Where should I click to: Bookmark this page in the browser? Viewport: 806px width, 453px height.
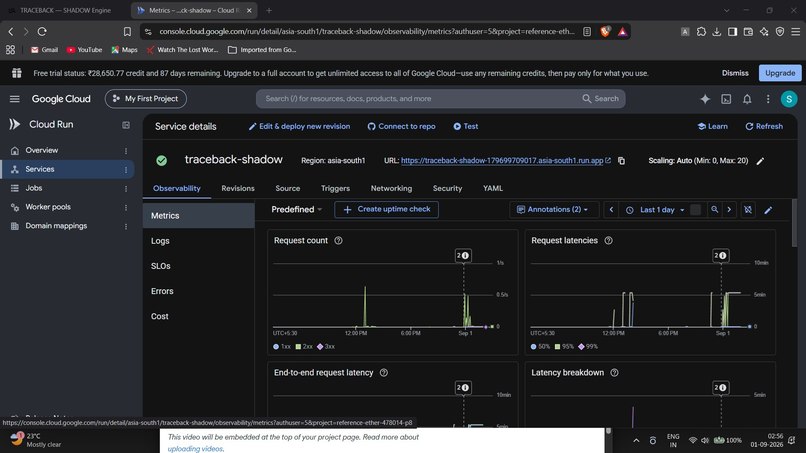tap(127, 31)
